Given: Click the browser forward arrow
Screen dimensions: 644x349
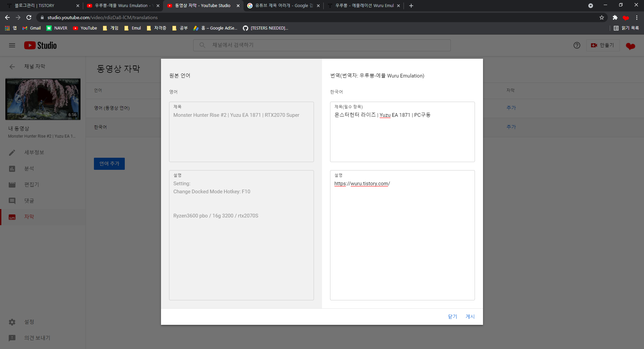Looking at the screenshot, I should pyautogui.click(x=18, y=17).
